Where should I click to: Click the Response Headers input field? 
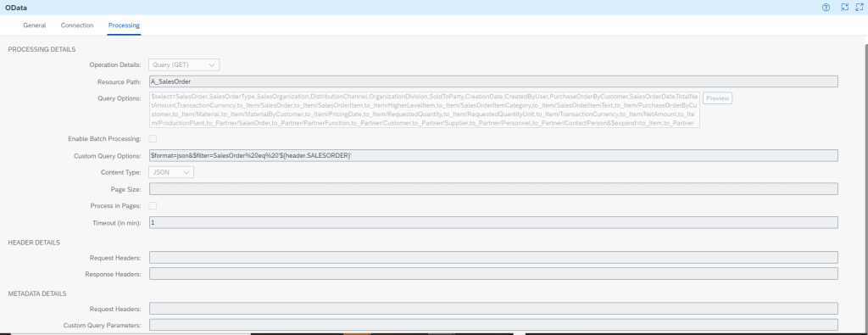(x=493, y=274)
